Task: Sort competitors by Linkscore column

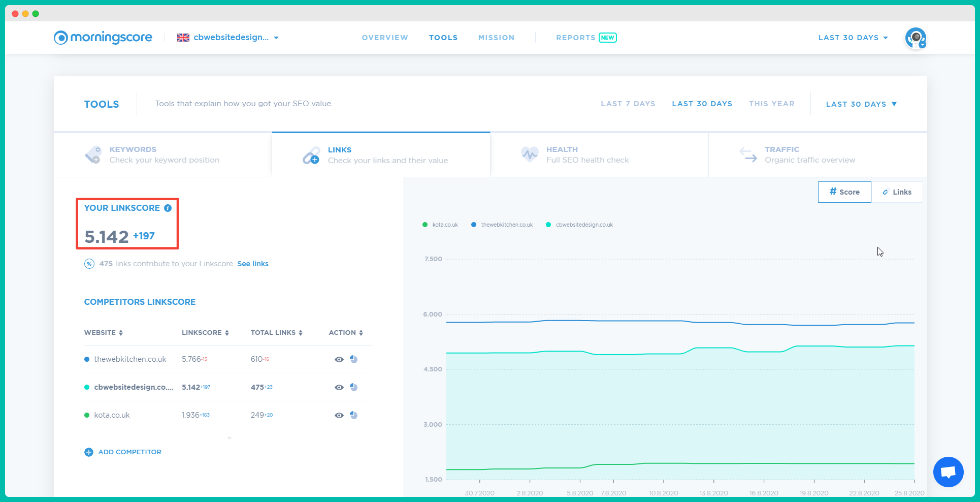Action: coord(205,333)
